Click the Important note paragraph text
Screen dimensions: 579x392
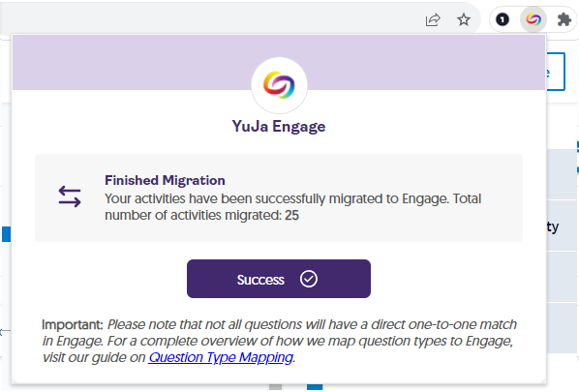(279, 341)
